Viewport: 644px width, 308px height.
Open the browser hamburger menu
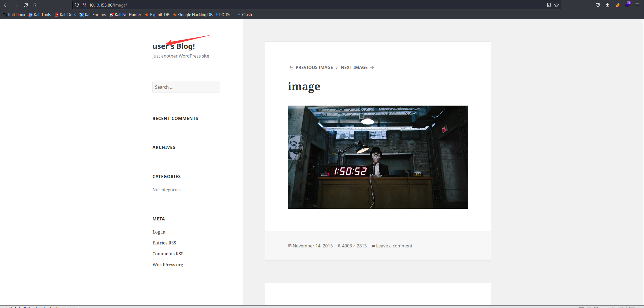[637, 5]
